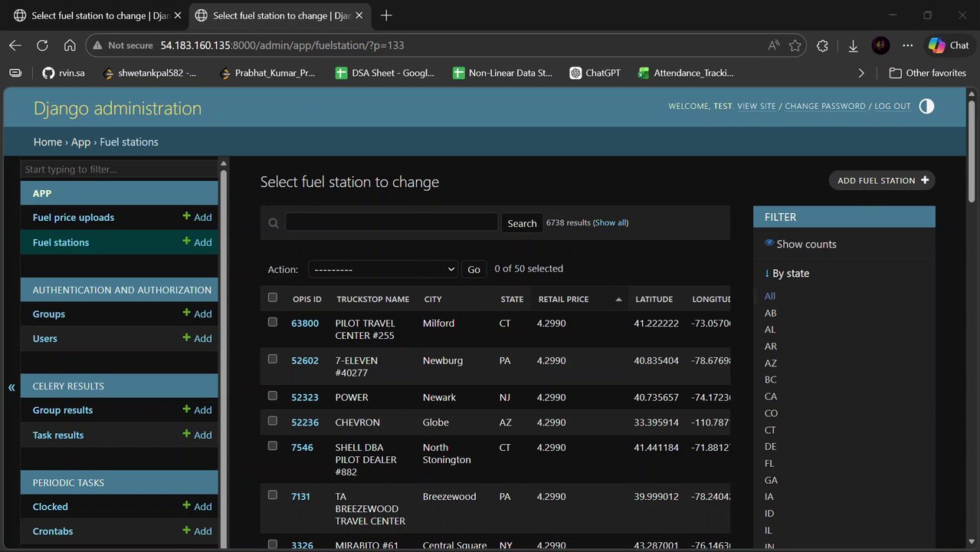Click the plus icon beside Crontabs Add

[x=186, y=531]
